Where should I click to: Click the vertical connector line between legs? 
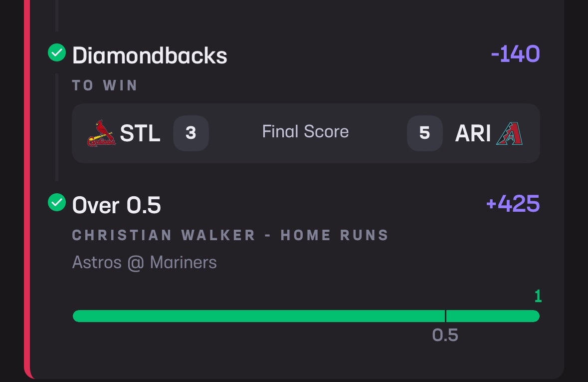[57, 127]
